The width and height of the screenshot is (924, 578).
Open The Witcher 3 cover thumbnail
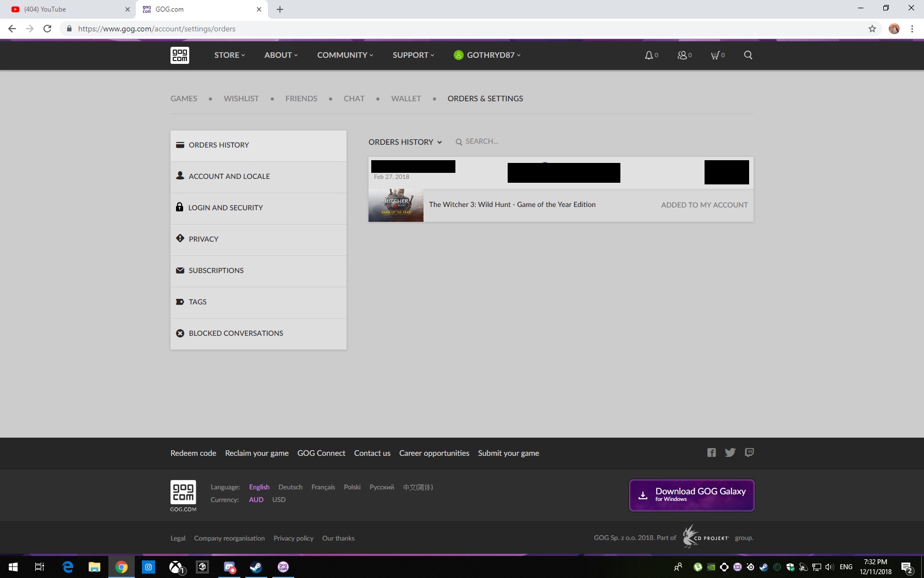click(396, 205)
